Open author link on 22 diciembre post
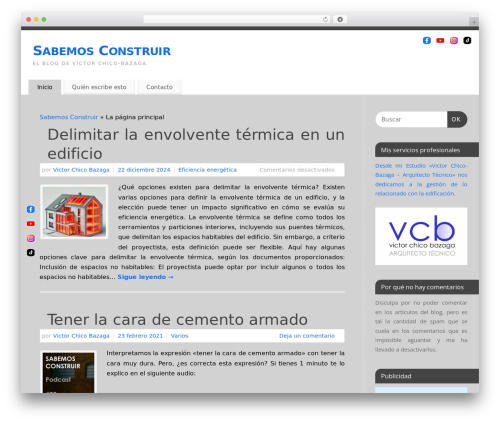 [81, 170]
